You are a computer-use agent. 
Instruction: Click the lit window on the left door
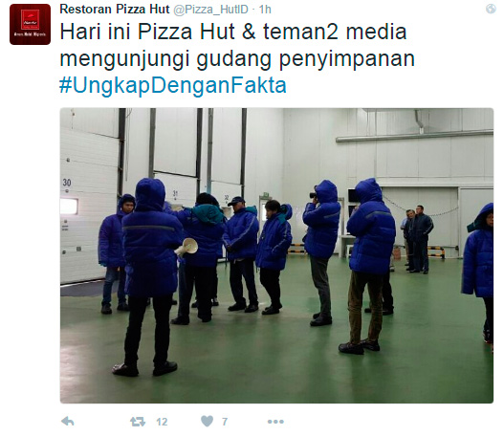tap(69, 206)
